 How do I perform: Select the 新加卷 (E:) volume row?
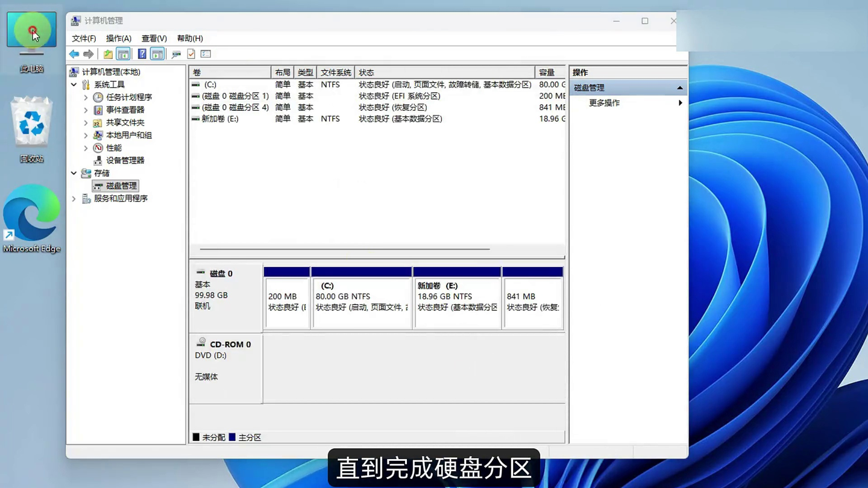tap(377, 119)
